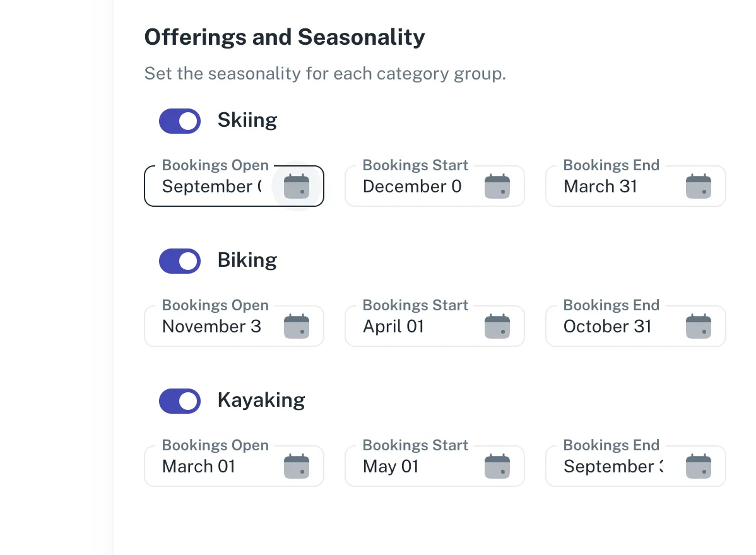Open the calendar icon for Skiing Bookings Start
Screen dimensions: 756x555
pyautogui.click(x=497, y=185)
